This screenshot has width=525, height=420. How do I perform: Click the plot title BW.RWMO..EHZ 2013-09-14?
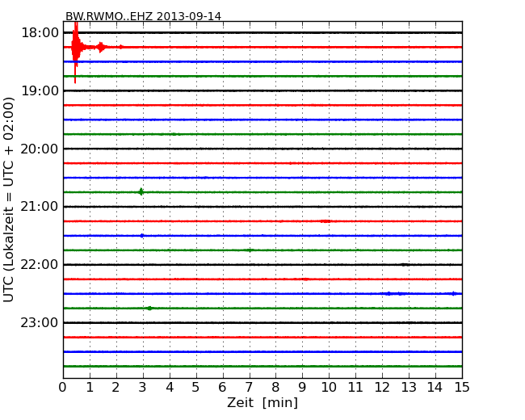(x=143, y=16)
